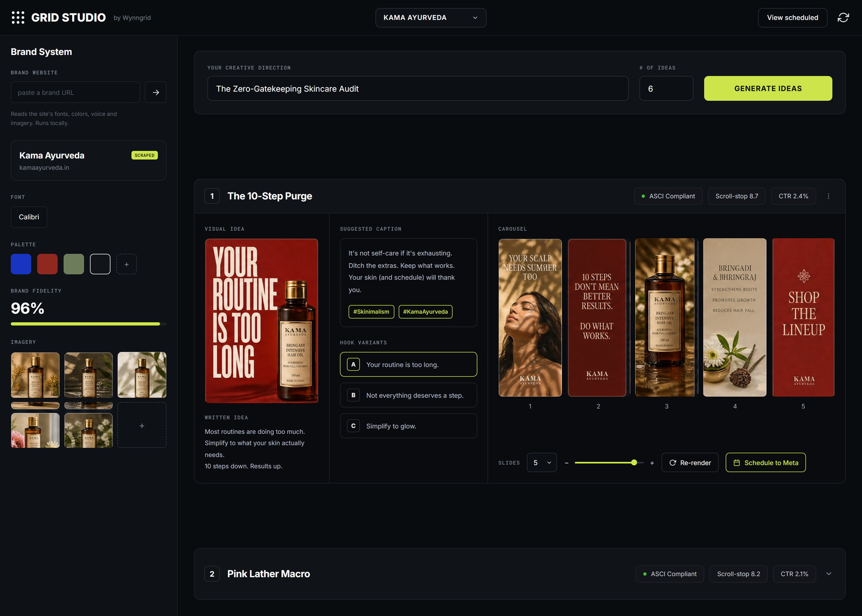862x616 pixels.
Task: Select the middle imagery thumbnail in top row
Action: [x=88, y=375]
